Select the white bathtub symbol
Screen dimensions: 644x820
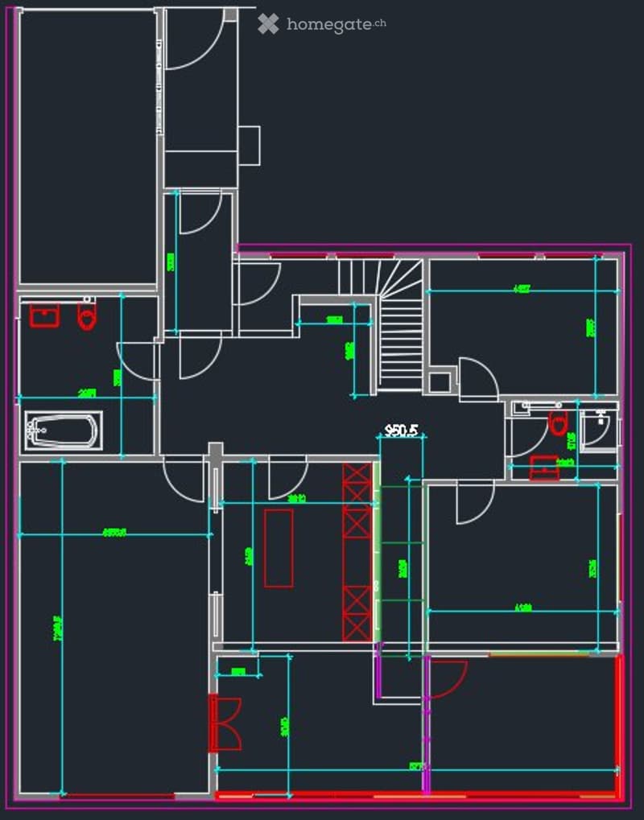pyautogui.click(x=64, y=431)
